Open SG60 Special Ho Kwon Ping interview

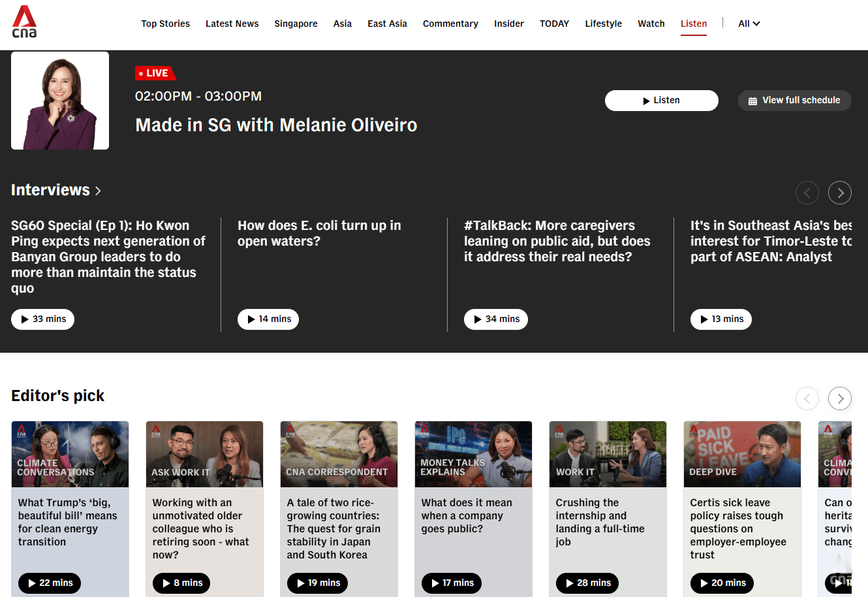pos(108,257)
